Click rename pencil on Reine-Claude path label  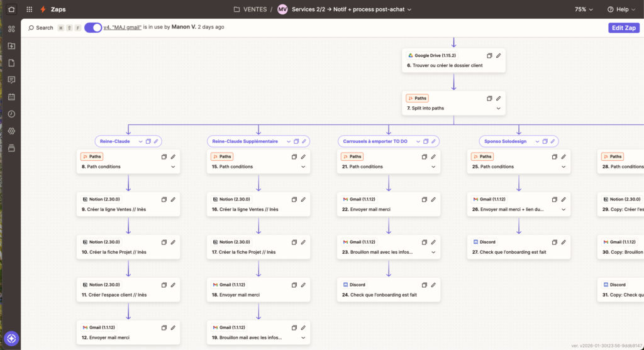pyautogui.click(x=157, y=141)
